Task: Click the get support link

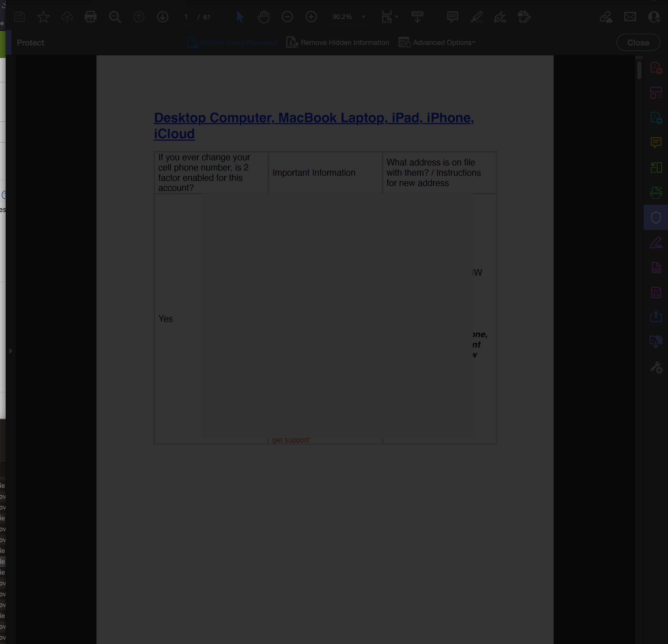Action: (x=291, y=440)
